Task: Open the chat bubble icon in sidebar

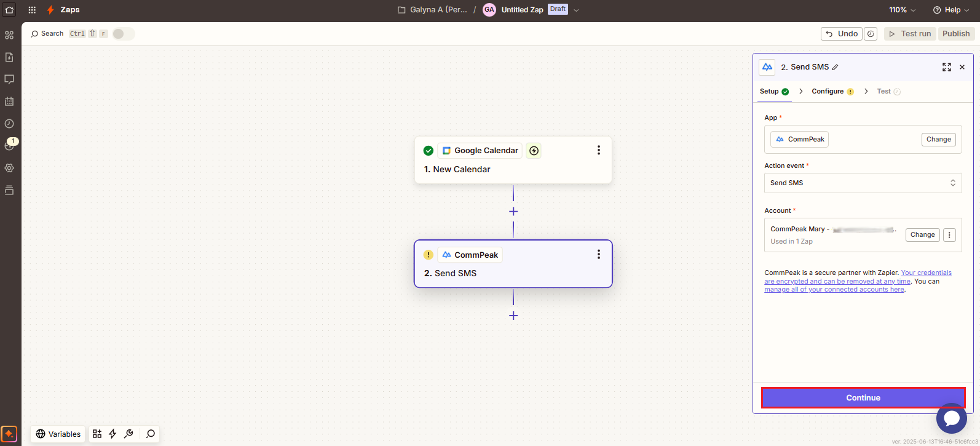Action: (x=9, y=79)
